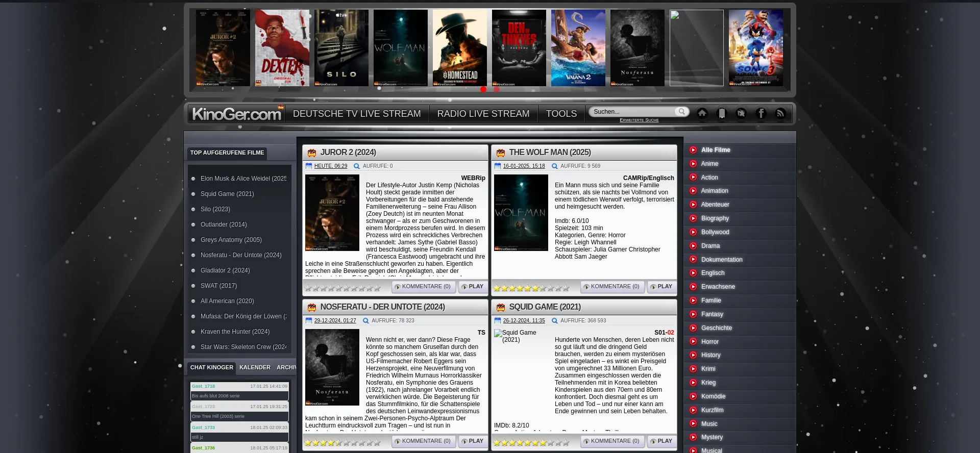Open KOMMENTARE (0) on Juror 2 card
The width and height of the screenshot is (980, 453).
tap(423, 287)
